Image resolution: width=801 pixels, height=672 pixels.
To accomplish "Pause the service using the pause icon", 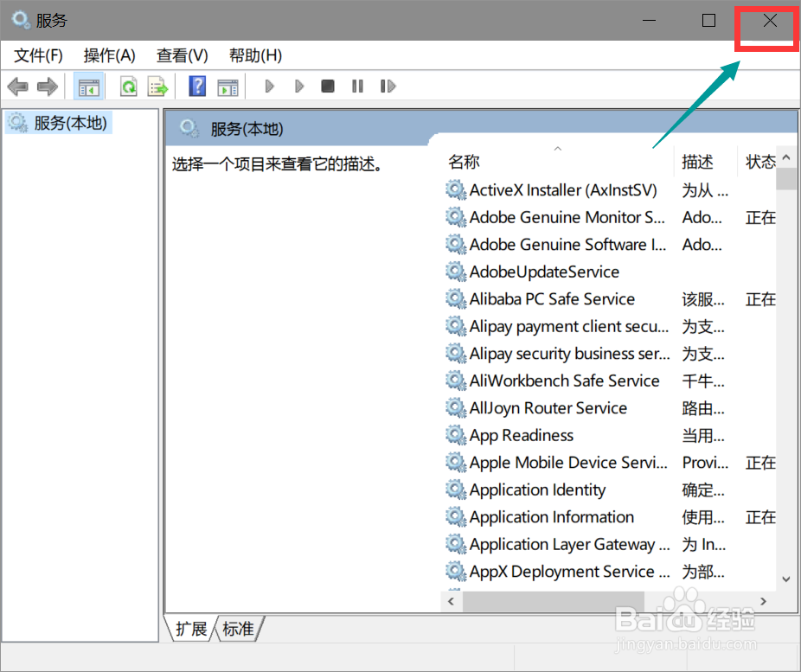I will coord(357,86).
